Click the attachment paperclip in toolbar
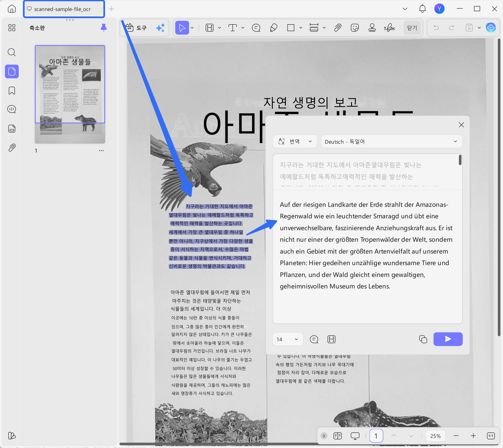503x448 pixels. (338, 28)
